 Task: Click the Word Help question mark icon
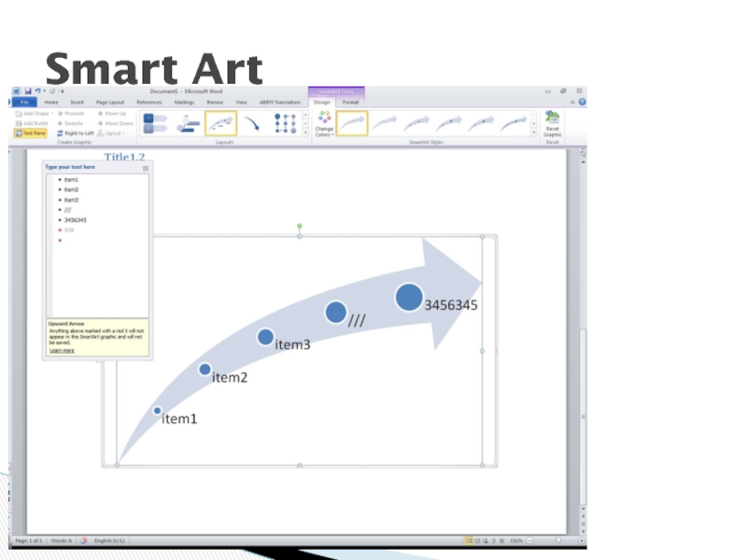pos(582,102)
